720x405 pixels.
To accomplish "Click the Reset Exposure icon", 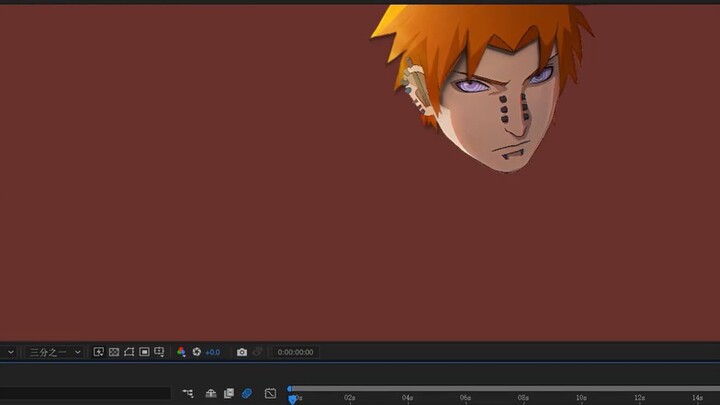I will [x=197, y=352].
